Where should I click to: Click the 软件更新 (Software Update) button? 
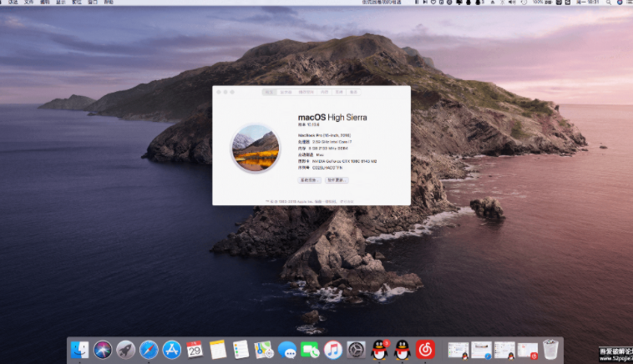[337, 180]
